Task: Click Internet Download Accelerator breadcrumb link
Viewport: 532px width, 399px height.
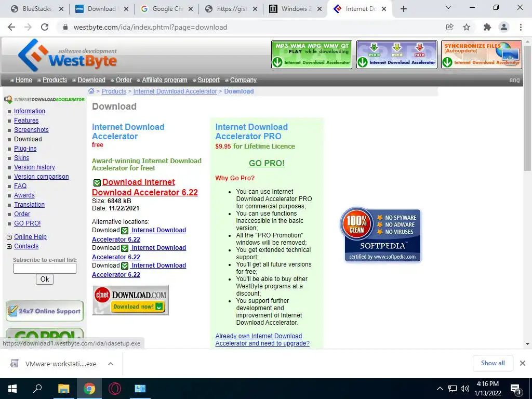Action: (175, 91)
